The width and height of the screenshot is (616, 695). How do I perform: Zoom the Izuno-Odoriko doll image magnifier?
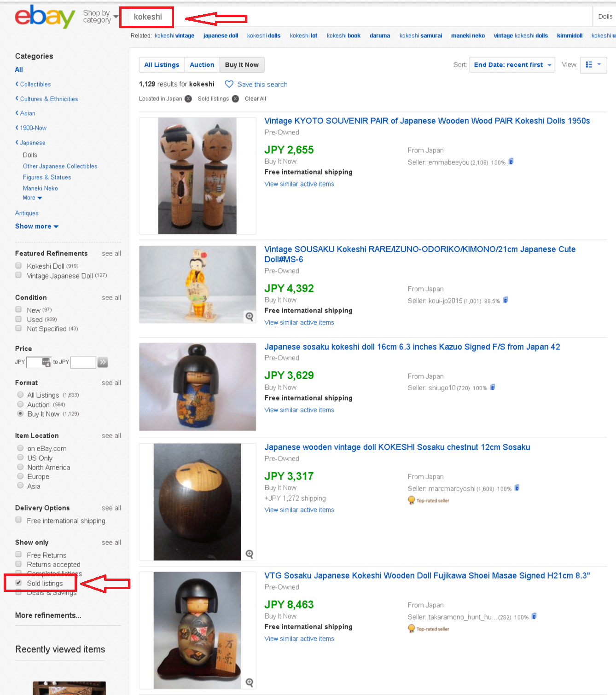(250, 316)
